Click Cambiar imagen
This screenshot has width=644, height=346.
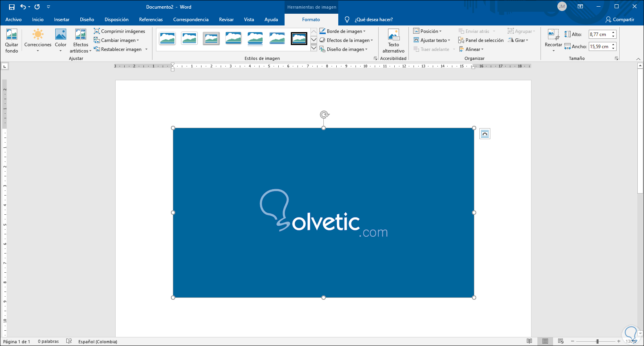coord(116,40)
